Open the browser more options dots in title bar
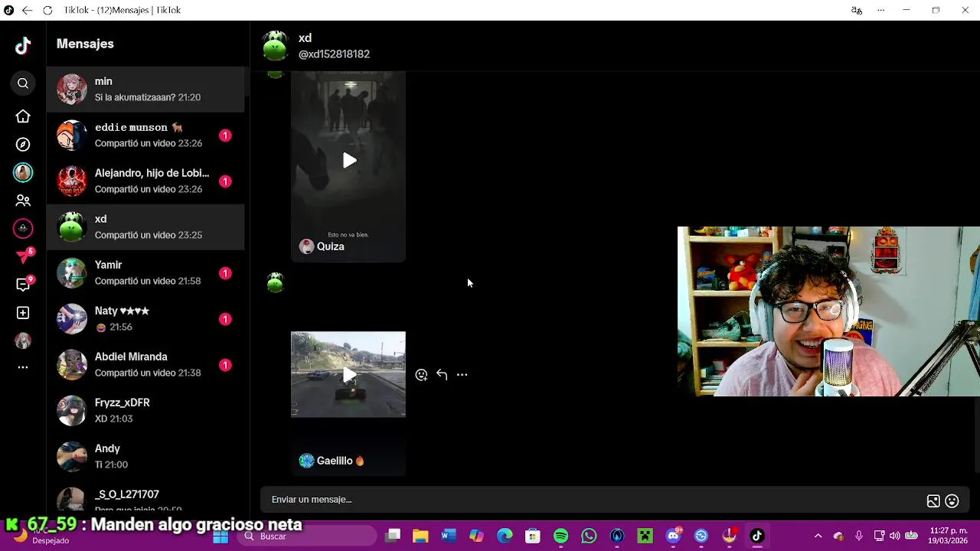Image resolution: width=980 pixels, height=551 pixels. 881,10
